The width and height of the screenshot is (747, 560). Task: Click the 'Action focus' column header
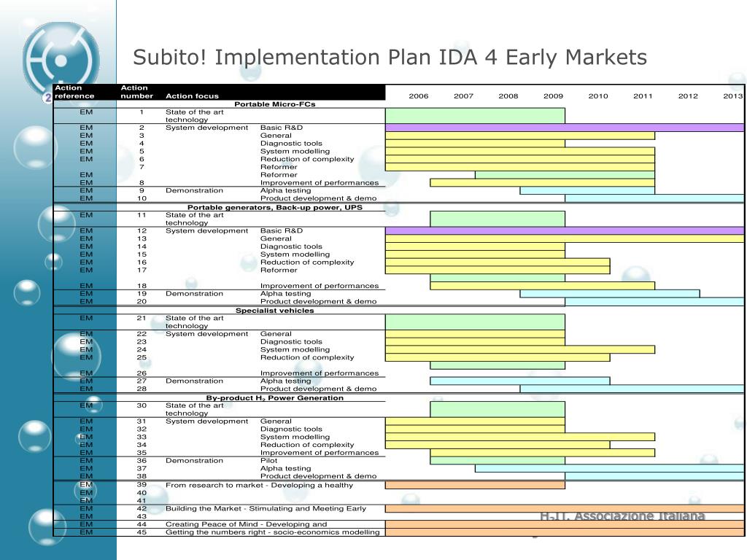[192, 96]
